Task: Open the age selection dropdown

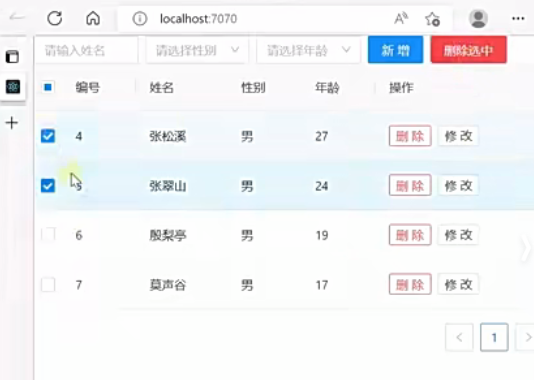Action: [x=308, y=51]
